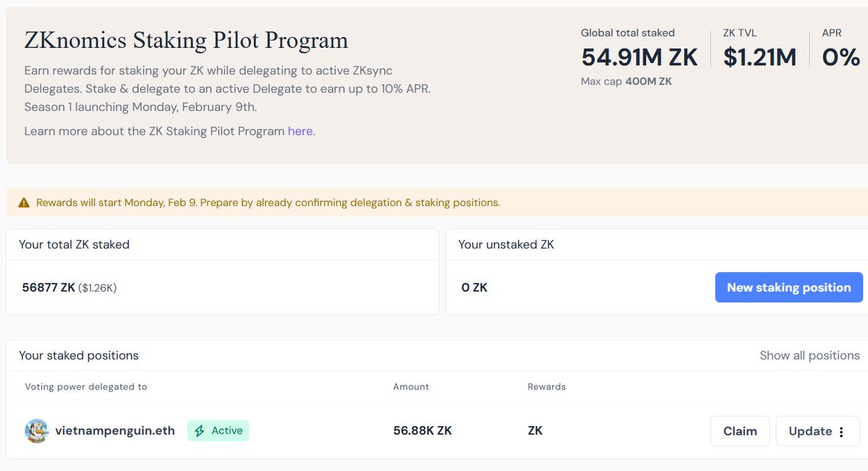The height and width of the screenshot is (471, 868).
Task: Open the three-dot menu beside Update
Action: point(841,432)
